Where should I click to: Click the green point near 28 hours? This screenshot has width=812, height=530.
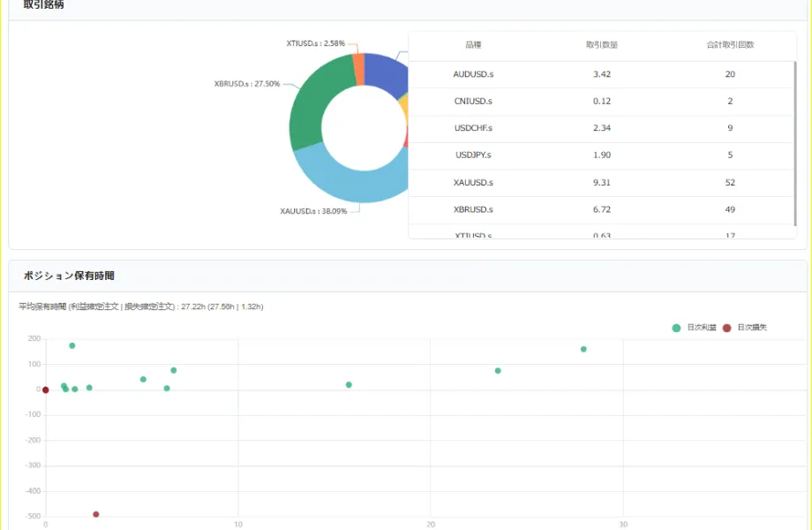583,349
